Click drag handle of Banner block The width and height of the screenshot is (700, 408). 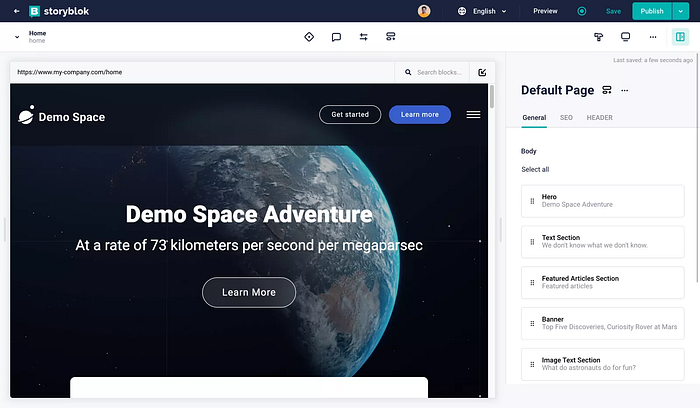(x=532, y=324)
